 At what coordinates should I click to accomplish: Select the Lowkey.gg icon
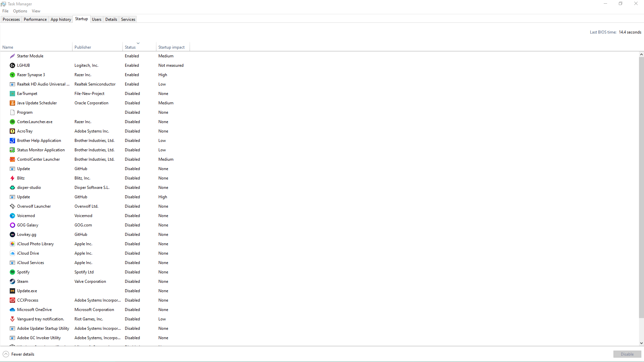(x=12, y=235)
